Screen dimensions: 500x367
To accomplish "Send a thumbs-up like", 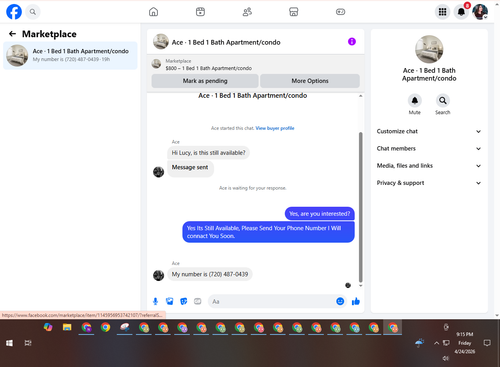I will tap(356, 301).
